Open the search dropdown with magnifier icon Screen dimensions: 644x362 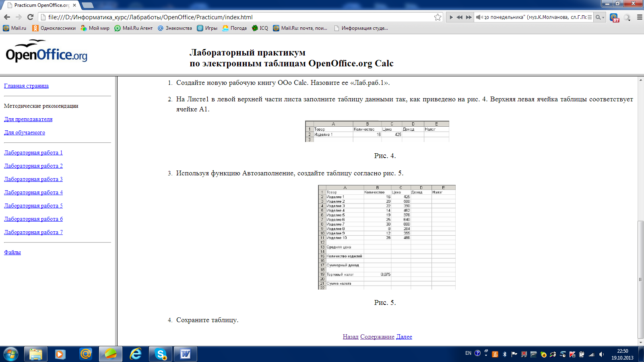tap(600, 17)
